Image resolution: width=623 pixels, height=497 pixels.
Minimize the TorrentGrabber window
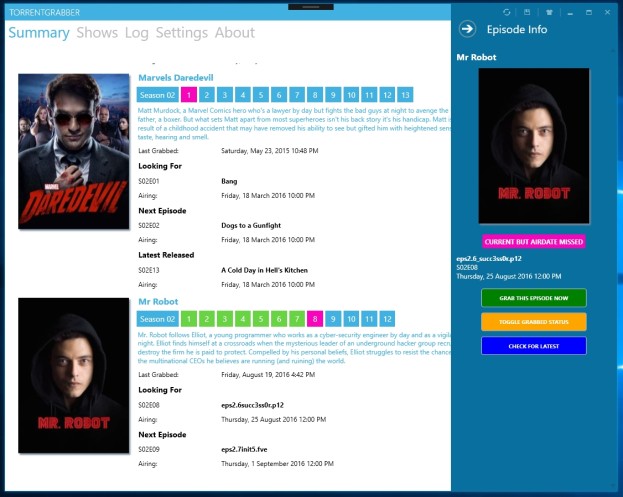click(570, 13)
